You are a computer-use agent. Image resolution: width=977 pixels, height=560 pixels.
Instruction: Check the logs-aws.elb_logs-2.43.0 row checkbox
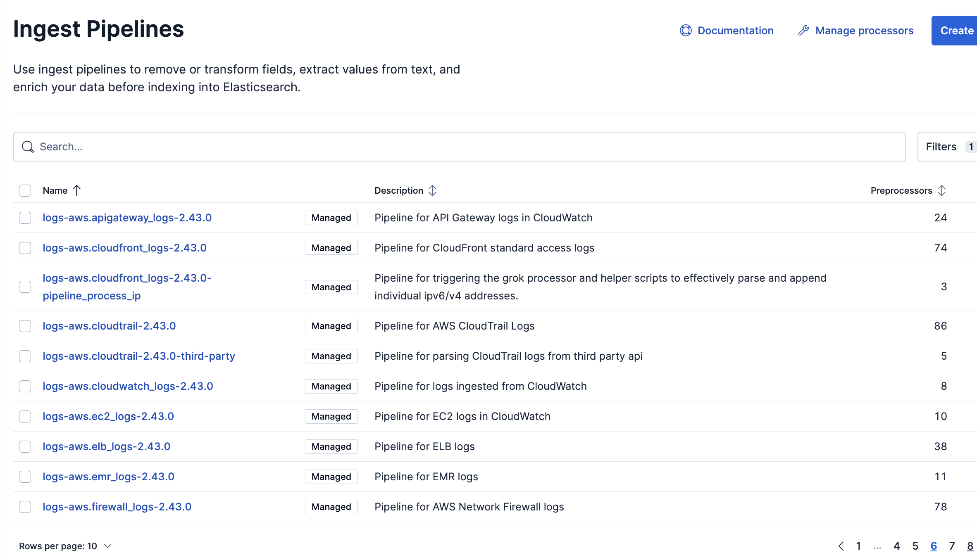tap(25, 446)
